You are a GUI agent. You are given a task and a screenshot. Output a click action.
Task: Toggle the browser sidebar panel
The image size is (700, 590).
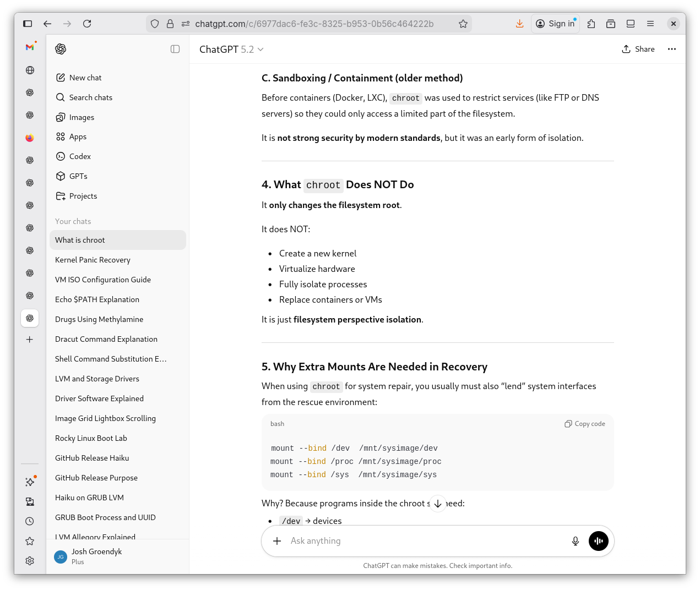tap(28, 24)
